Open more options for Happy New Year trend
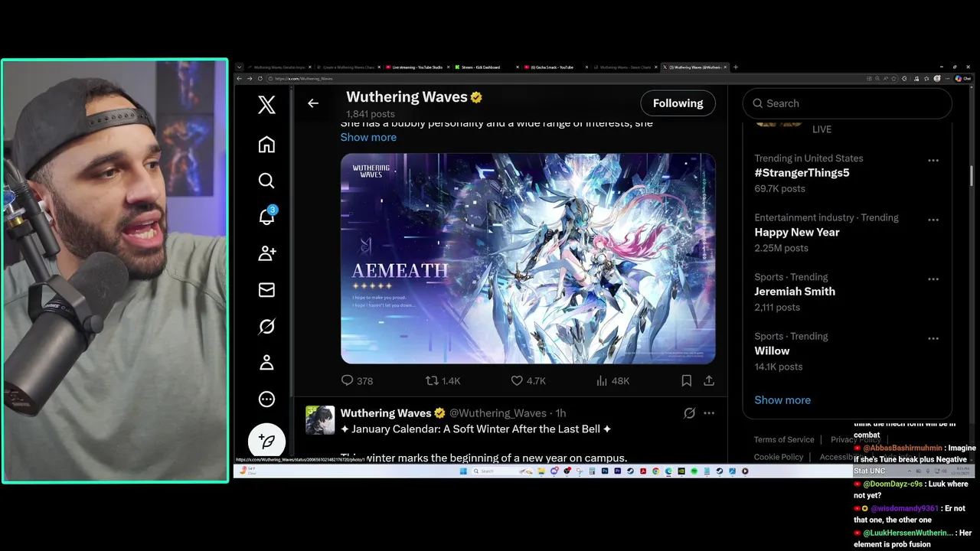 tap(933, 220)
